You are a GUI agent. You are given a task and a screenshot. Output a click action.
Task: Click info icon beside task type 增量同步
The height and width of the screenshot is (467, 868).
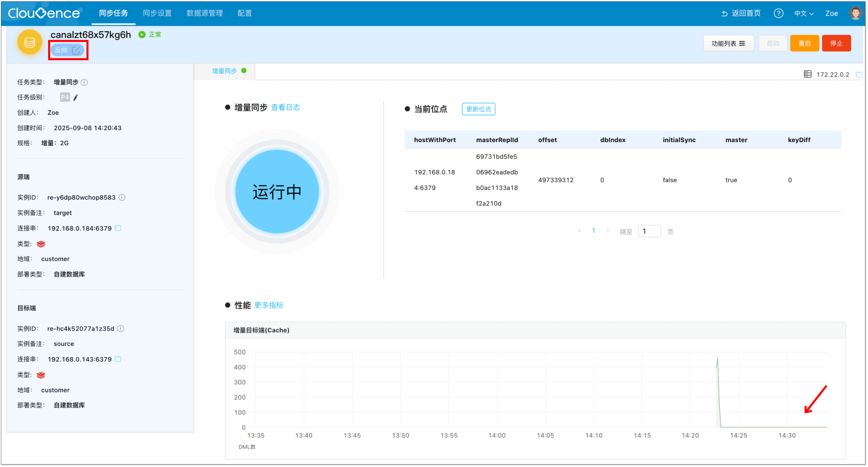(84, 82)
